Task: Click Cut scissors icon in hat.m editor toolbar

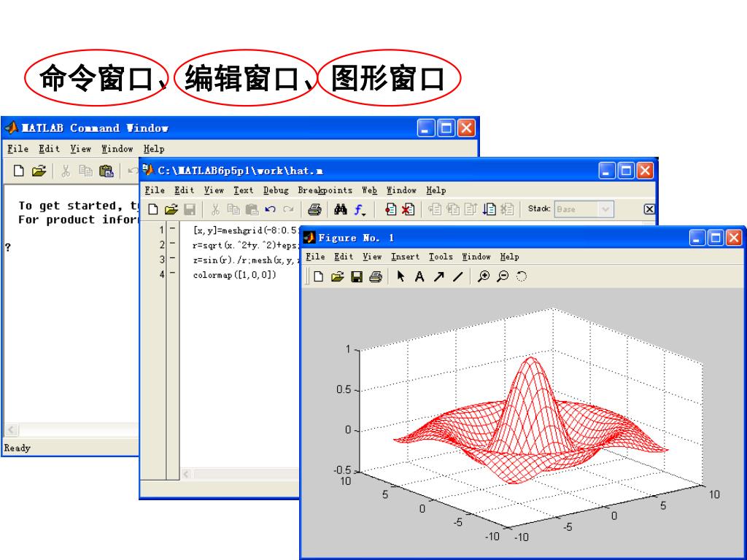Action: click(x=215, y=209)
